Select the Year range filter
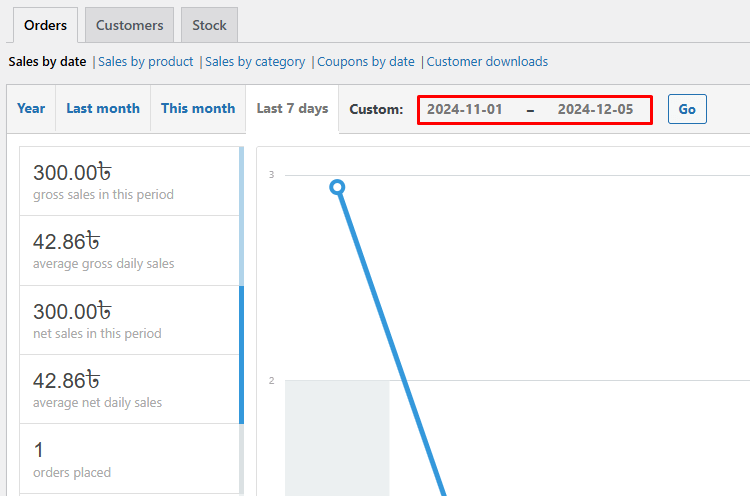Screen dimensions: 750x496 pyautogui.click(x=31, y=109)
